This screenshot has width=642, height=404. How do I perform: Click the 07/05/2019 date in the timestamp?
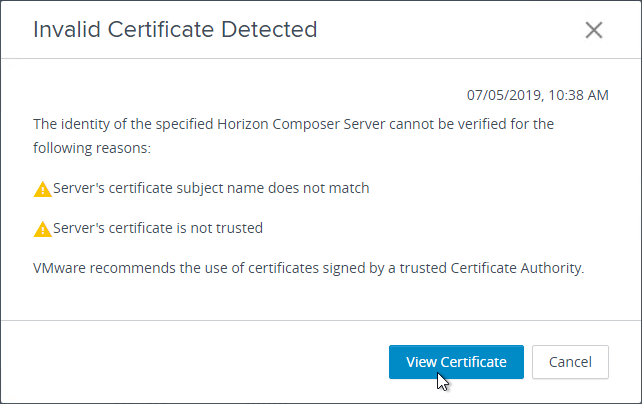pos(504,96)
